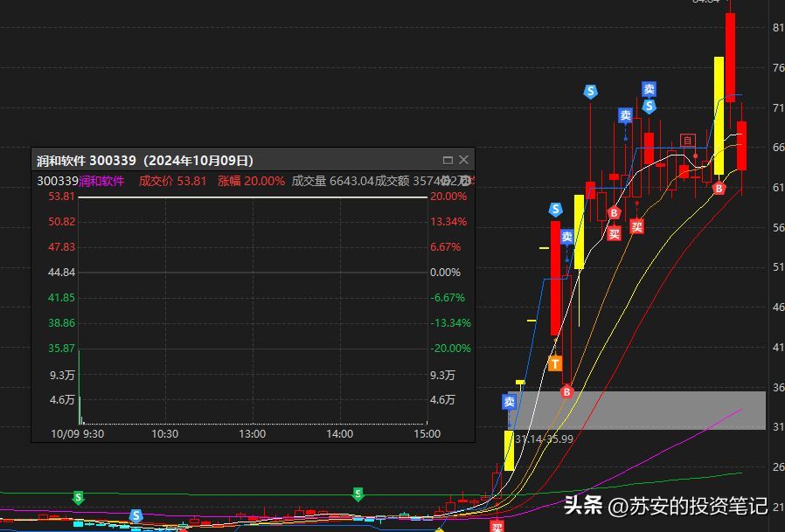785x532 pixels.
Task: Maximize the 润和软件 intraday popup
Action: pos(448,160)
